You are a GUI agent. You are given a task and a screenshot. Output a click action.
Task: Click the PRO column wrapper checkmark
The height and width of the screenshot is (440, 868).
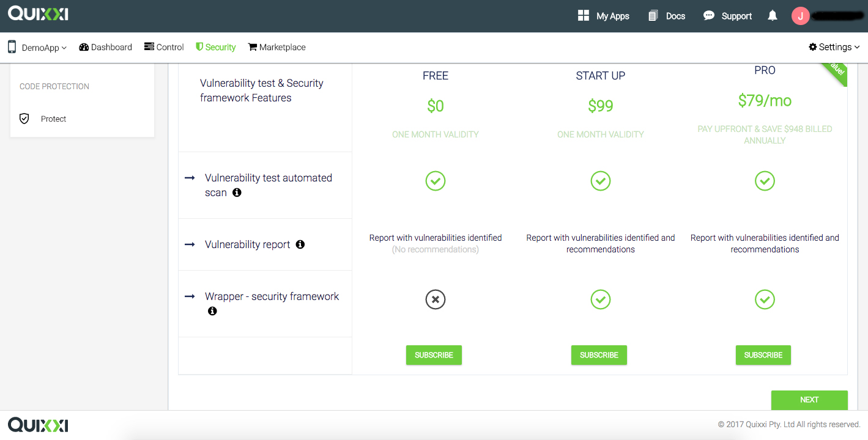coord(765,299)
